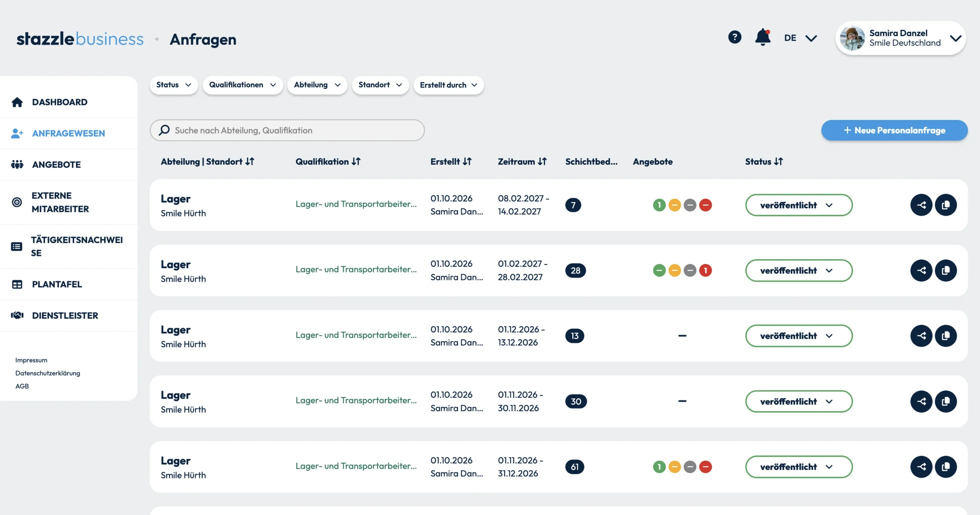
Task: Open the Standort filter dropdown
Action: (380, 85)
